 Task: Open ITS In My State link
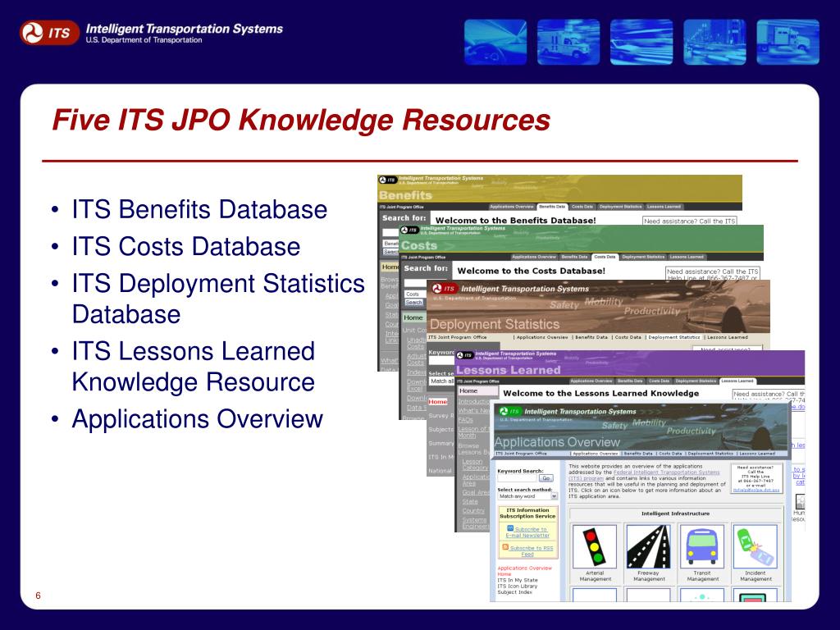(517, 580)
